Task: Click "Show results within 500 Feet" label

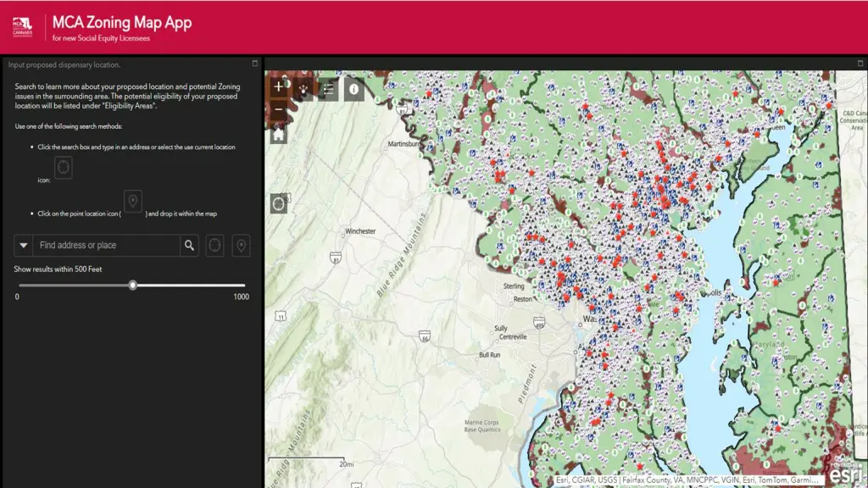Action: point(58,269)
